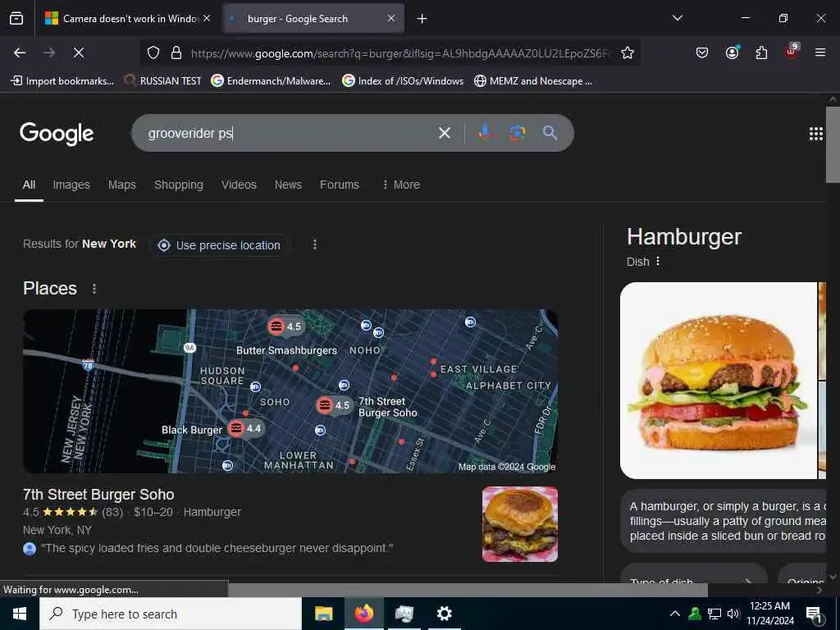
Task: Switch to Maps results tab
Action: 122,185
